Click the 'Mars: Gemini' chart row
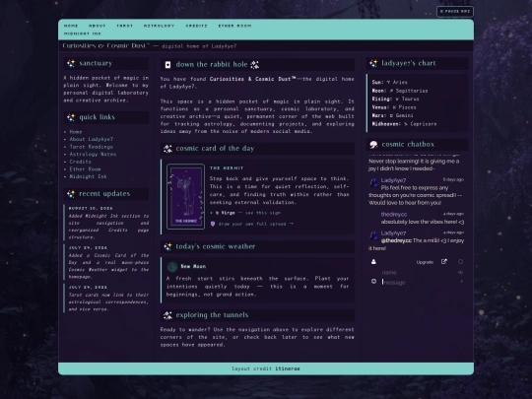 392,115
